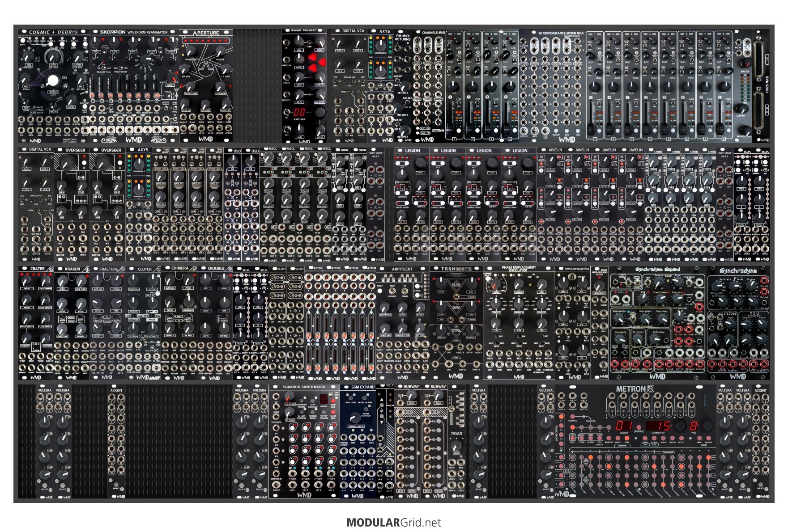
Task: Click the "SEQUENTIAL SWITCH MATRIX" title
Action: point(304,387)
